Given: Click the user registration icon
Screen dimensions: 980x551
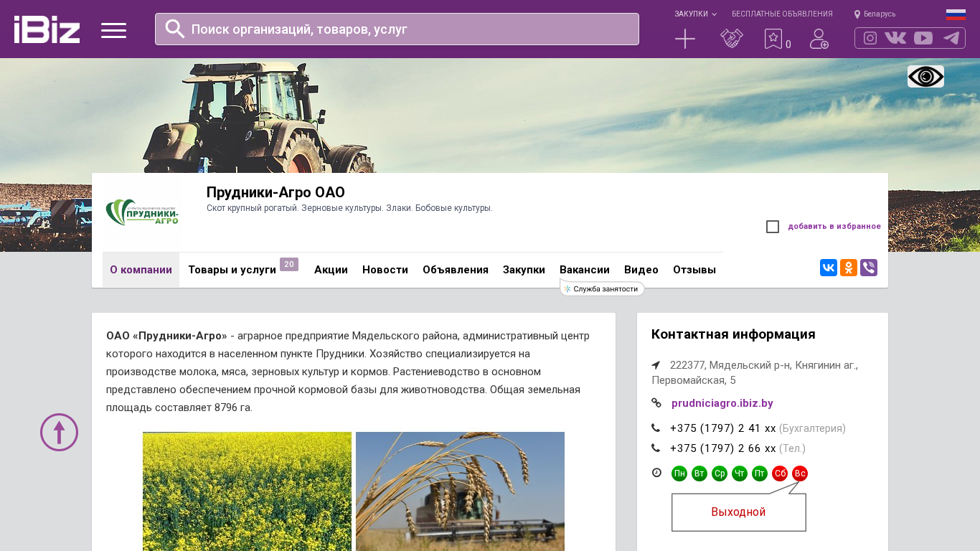Looking at the screenshot, I should [819, 39].
